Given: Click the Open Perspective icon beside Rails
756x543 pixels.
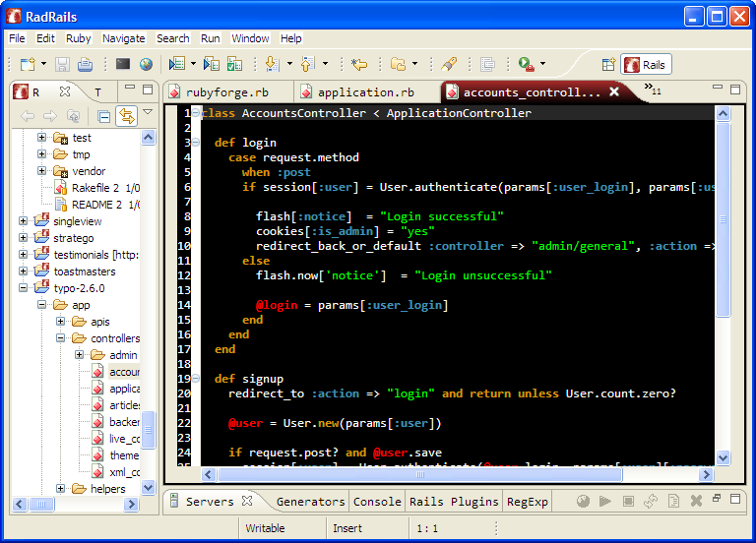Looking at the screenshot, I should [x=608, y=65].
